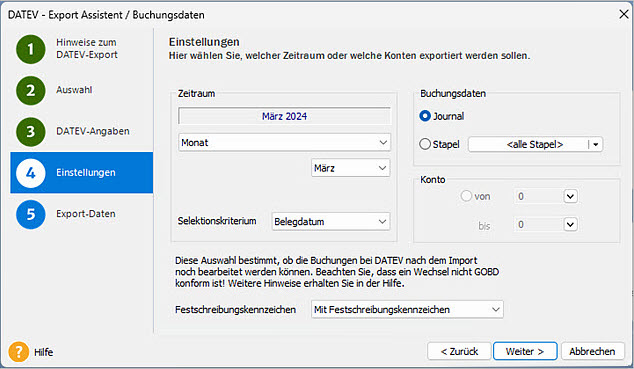Close the DATEV Export Assistent dialog
This screenshot has width=634, height=369.
[x=623, y=15]
